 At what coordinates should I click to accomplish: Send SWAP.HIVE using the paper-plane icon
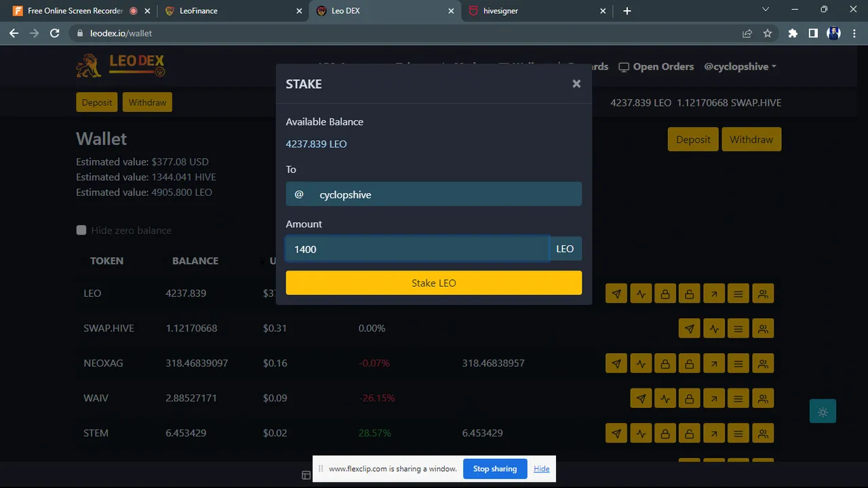coord(690,329)
